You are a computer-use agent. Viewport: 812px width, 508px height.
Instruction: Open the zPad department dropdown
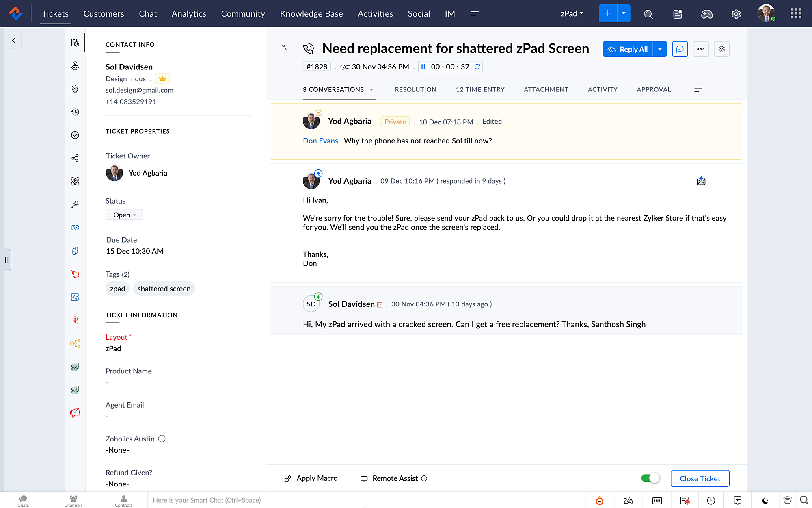pos(572,14)
